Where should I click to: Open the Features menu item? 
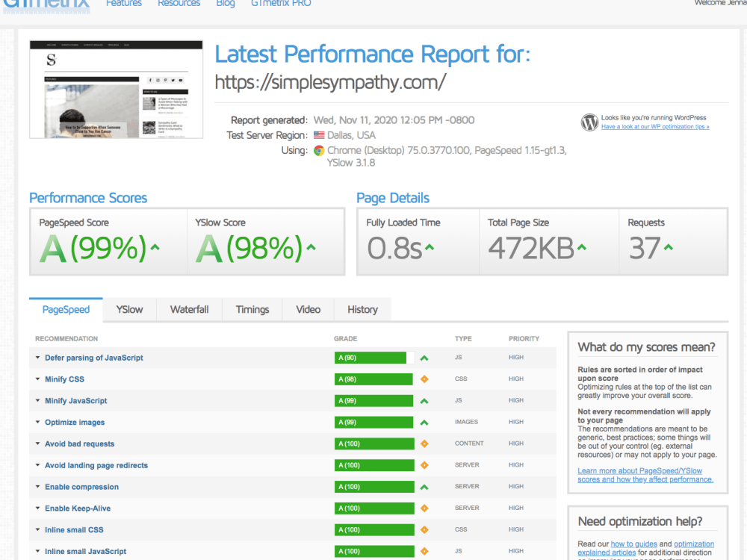click(124, 3)
